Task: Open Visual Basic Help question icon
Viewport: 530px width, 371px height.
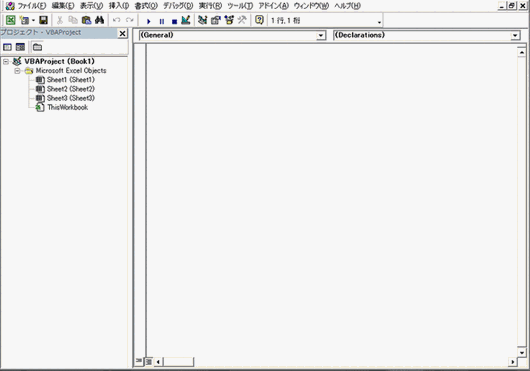Action: coord(259,20)
